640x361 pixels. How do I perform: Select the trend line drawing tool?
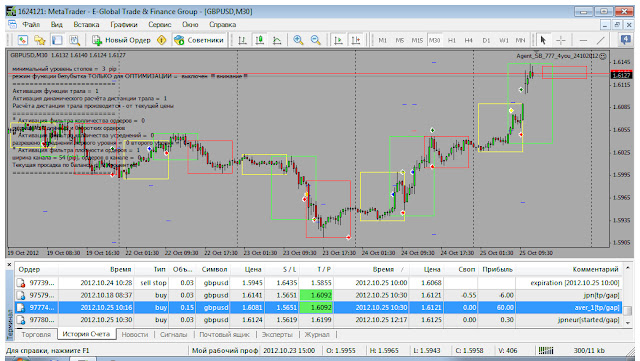point(600,40)
